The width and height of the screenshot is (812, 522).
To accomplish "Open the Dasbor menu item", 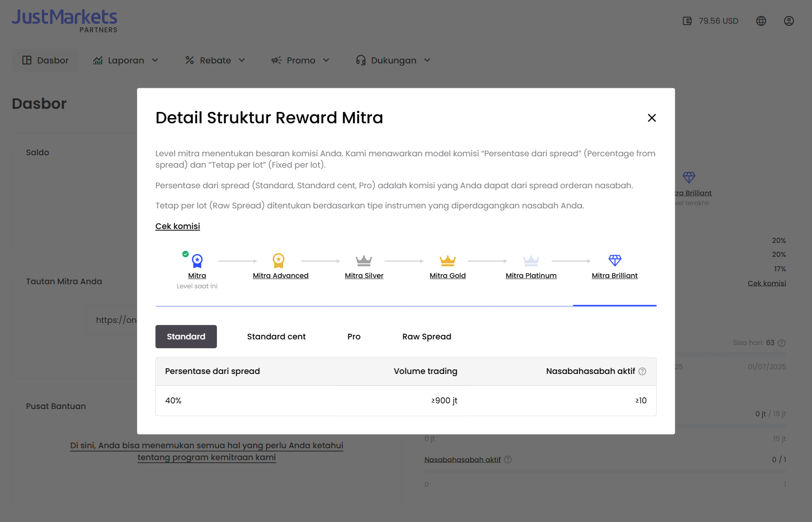I will click(x=45, y=60).
